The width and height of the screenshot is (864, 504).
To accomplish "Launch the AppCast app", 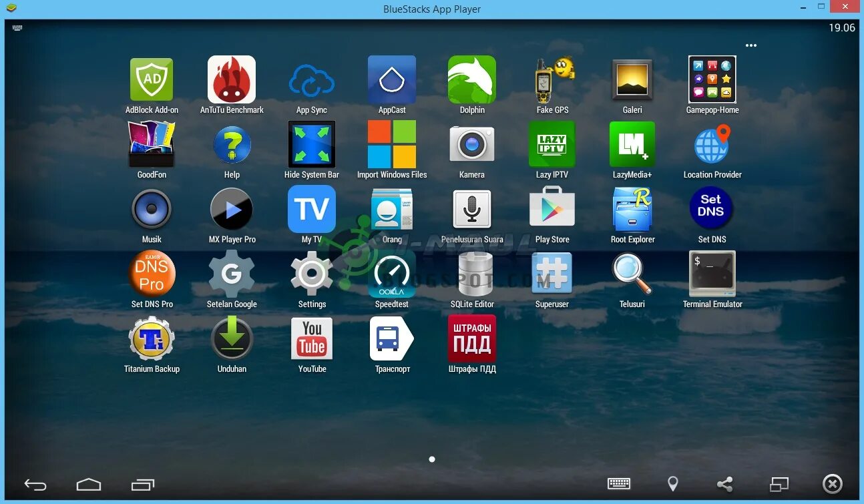I will point(392,79).
